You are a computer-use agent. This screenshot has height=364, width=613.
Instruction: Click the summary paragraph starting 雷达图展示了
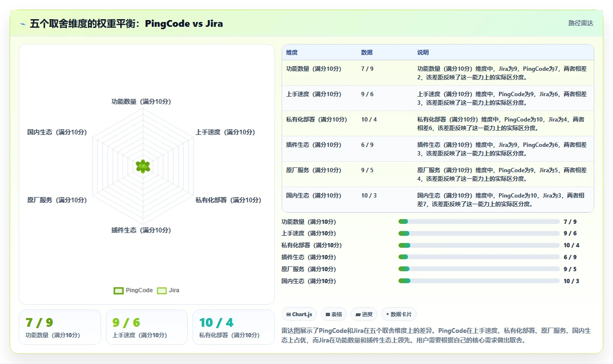point(436,336)
